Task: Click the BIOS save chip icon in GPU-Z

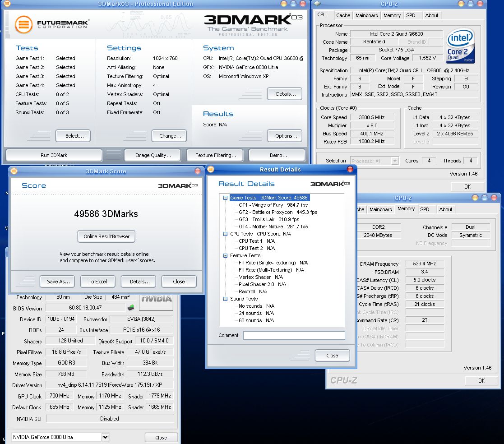Action: (131, 308)
